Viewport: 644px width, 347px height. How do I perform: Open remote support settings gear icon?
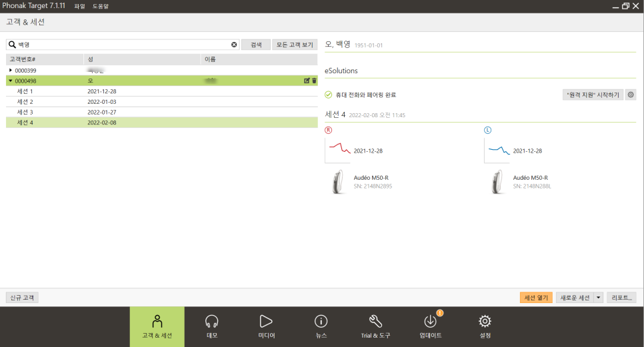(631, 95)
